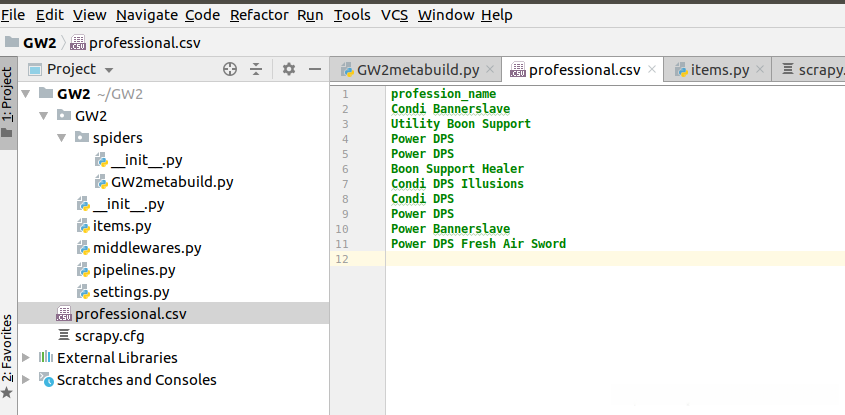Open Project panel settings gear
Image resolution: width=845 pixels, height=415 pixels.
[x=289, y=69]
